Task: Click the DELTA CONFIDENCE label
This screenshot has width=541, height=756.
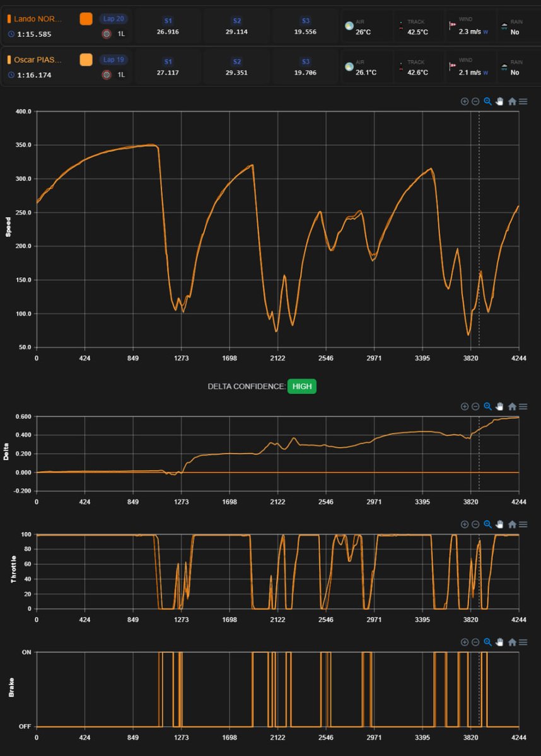Action: [x=246, y=387]
